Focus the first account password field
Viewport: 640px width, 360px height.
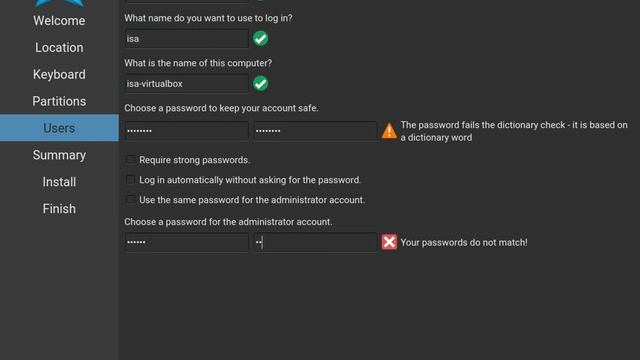coord(187,131)
